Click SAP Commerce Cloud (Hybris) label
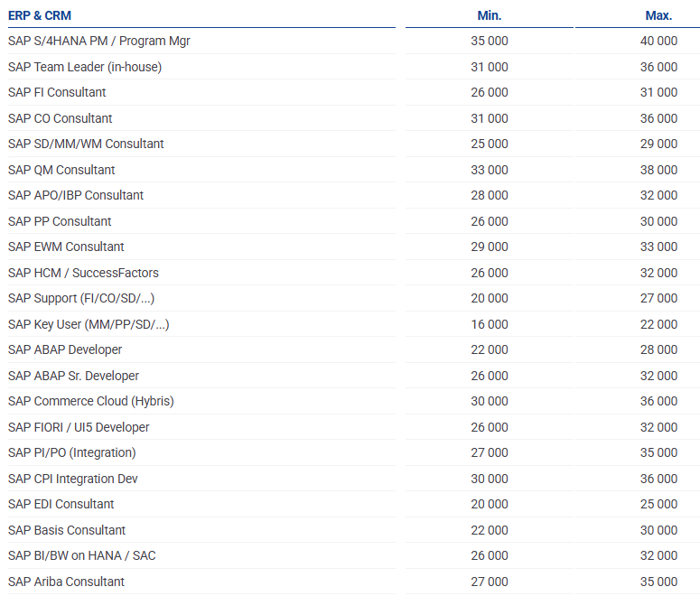The image size is (700, 596). click(x=90, y=401)
